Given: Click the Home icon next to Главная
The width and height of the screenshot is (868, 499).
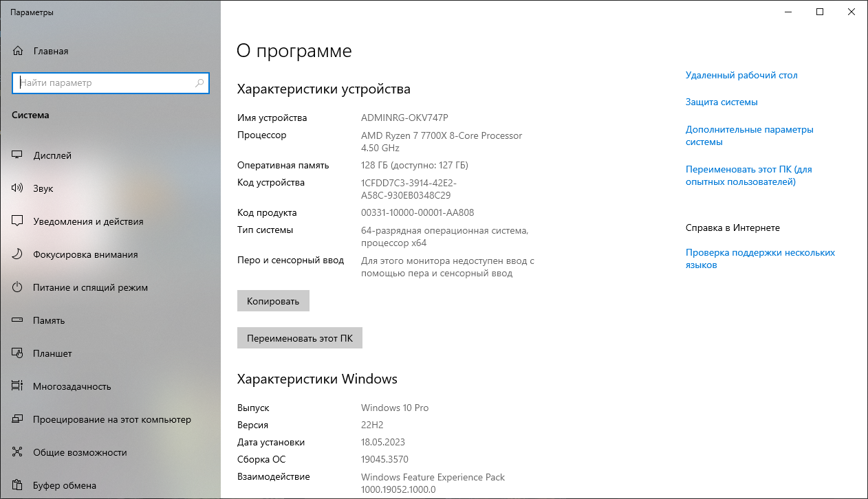Looking at the screenshot, I should (x=18, y=51).
